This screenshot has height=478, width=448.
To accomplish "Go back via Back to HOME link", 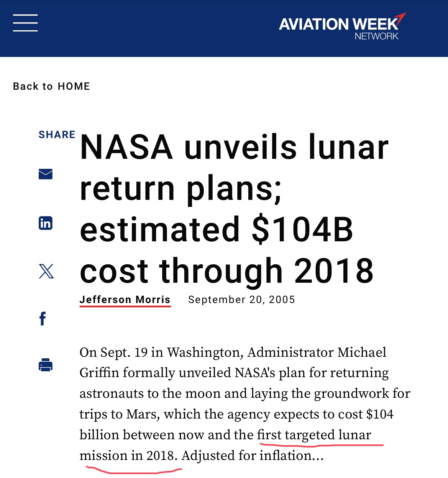I will pos(51,86).
